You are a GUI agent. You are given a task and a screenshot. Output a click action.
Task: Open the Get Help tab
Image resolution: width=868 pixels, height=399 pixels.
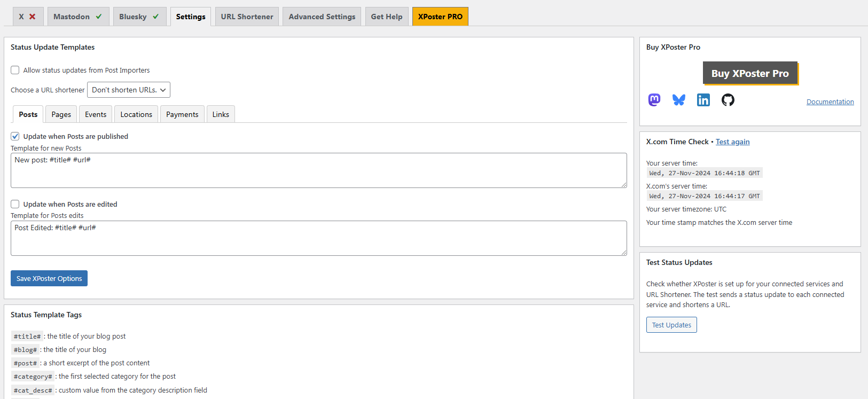[387, 17]
